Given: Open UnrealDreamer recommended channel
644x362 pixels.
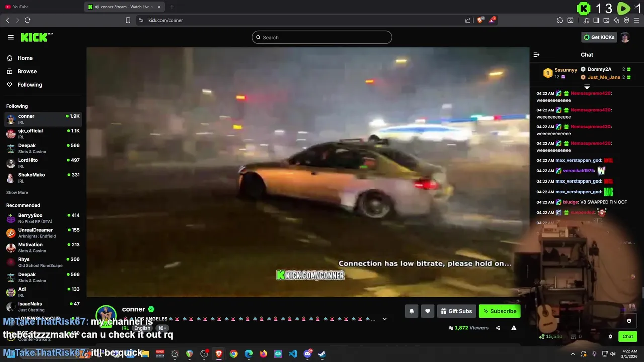Looking at the screenshot, I should click(x=43, y=232).
